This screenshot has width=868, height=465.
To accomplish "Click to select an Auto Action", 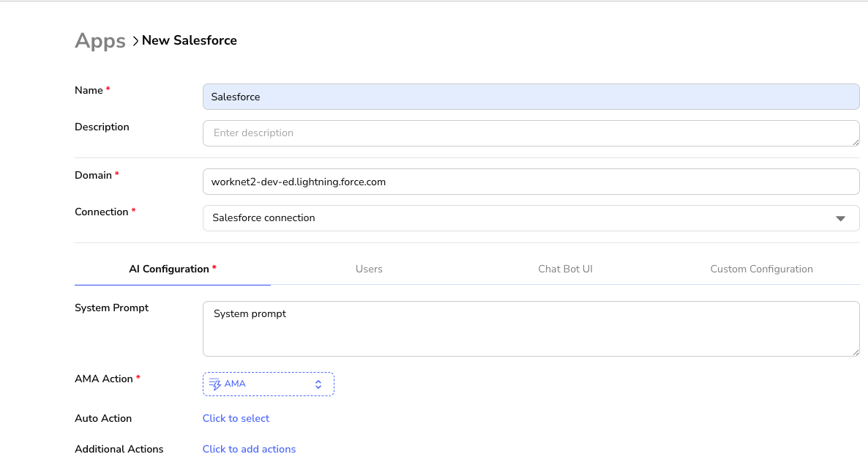I will (236, 419).
